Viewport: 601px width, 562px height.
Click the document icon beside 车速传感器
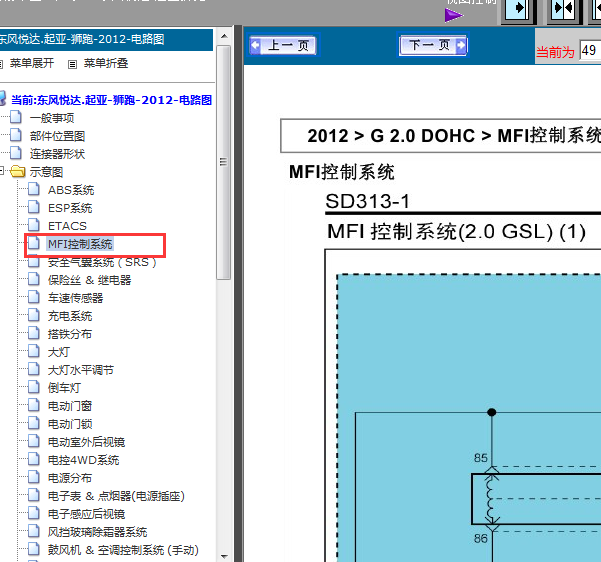(x=34, y=297)
